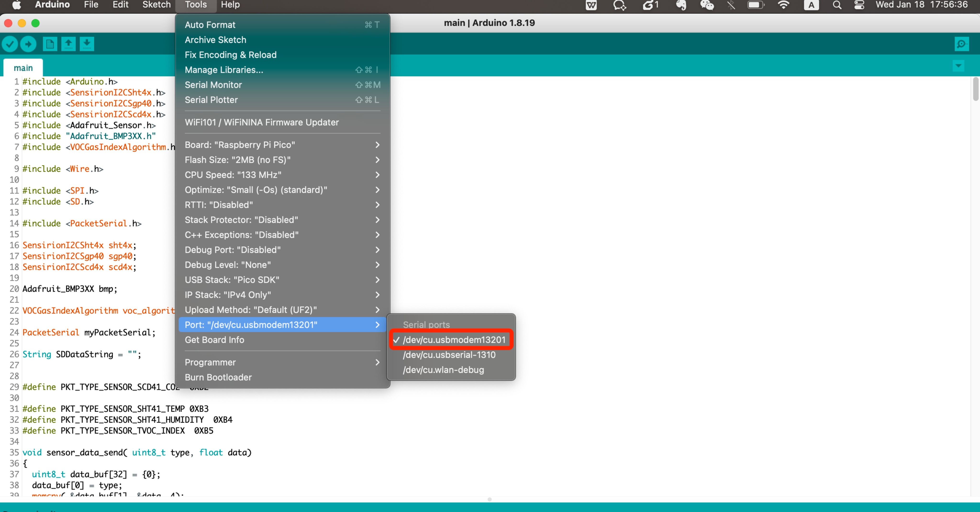Click the input source A icon

click(x=811, y=5)
